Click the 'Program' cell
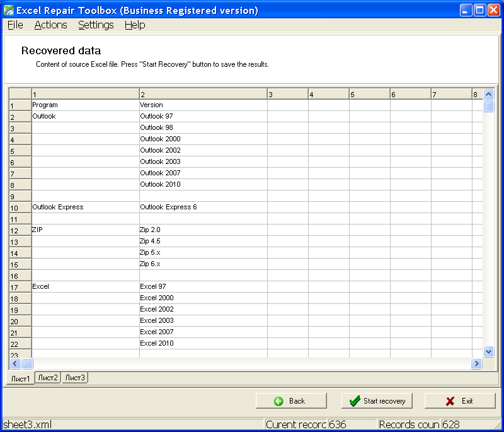The height and width of the screenshot is (432, 504). [x=85, y=105]
